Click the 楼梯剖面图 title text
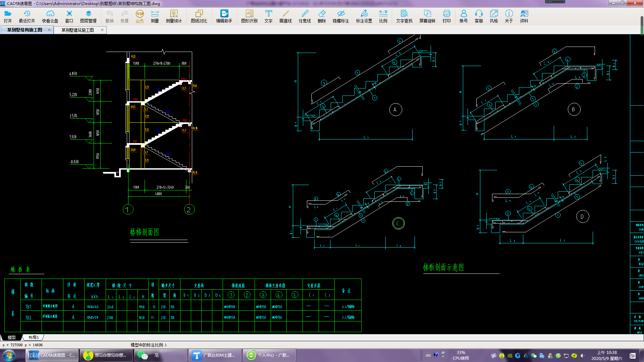This screenshot has width=644, height=362. pyautogui.click(x=144, y=232)
